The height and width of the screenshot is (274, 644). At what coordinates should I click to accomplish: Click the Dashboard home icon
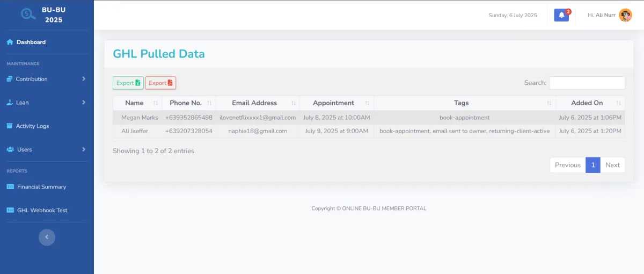click(x=10, y=42)
